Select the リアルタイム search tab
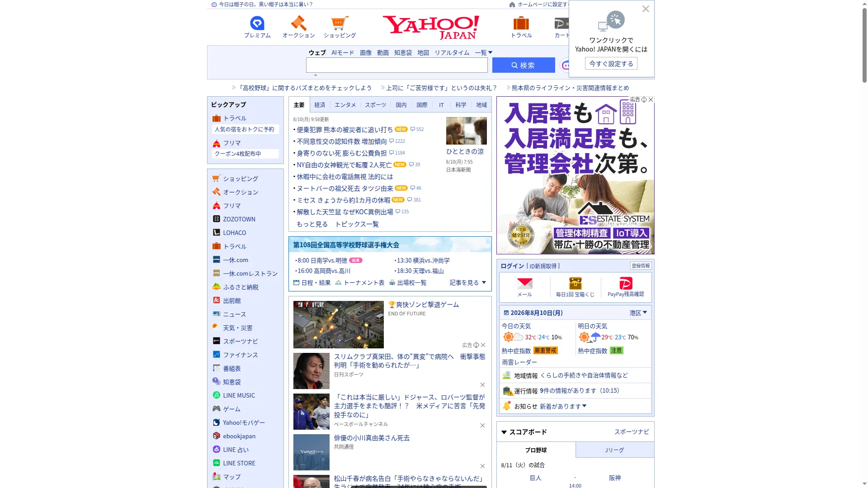Image resolution: width=868 pixels, height=488 pixels. pyautogui.click(x=452, y=52)
